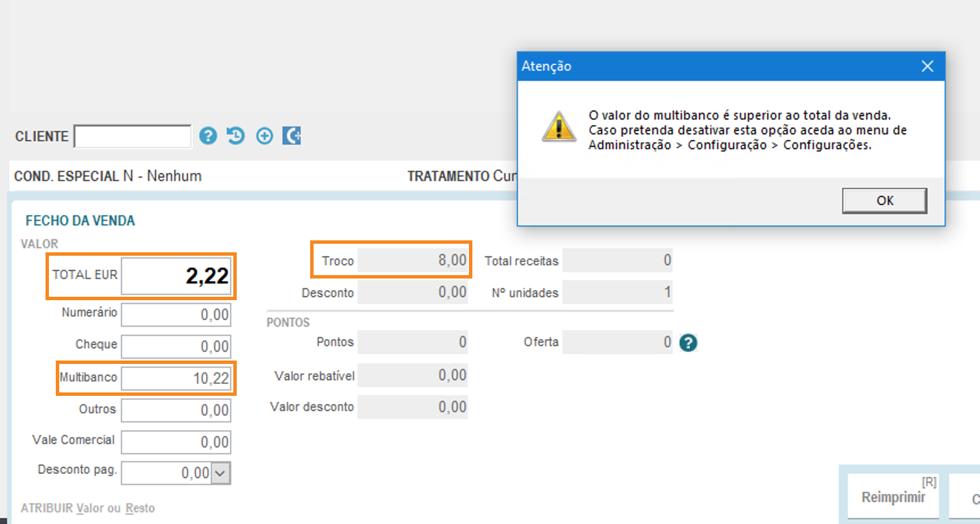Viewport: 980px width, 524px height.
Task: Focus the Cheque amount field
Action: 176,346
